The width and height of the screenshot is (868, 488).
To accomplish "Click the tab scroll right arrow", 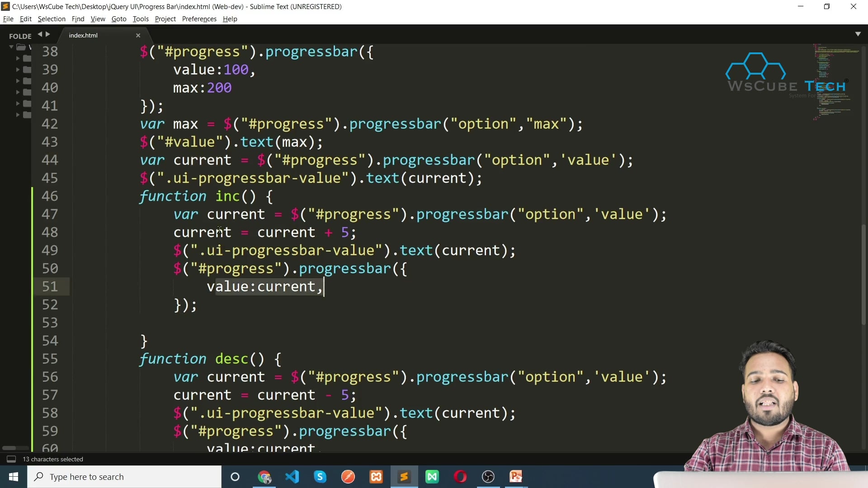I will coord(48,34).
